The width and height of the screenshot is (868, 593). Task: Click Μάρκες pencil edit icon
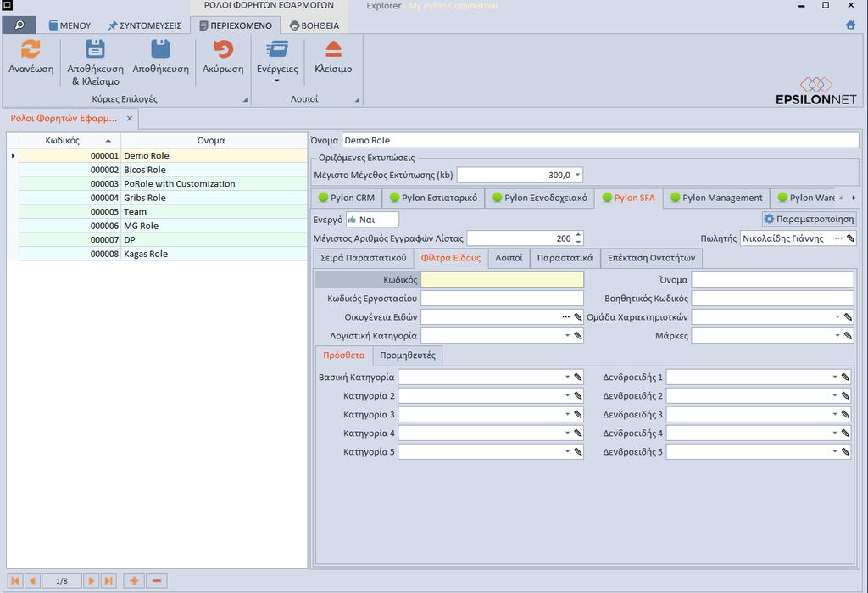pyautogui.click(x=848, y=335)
